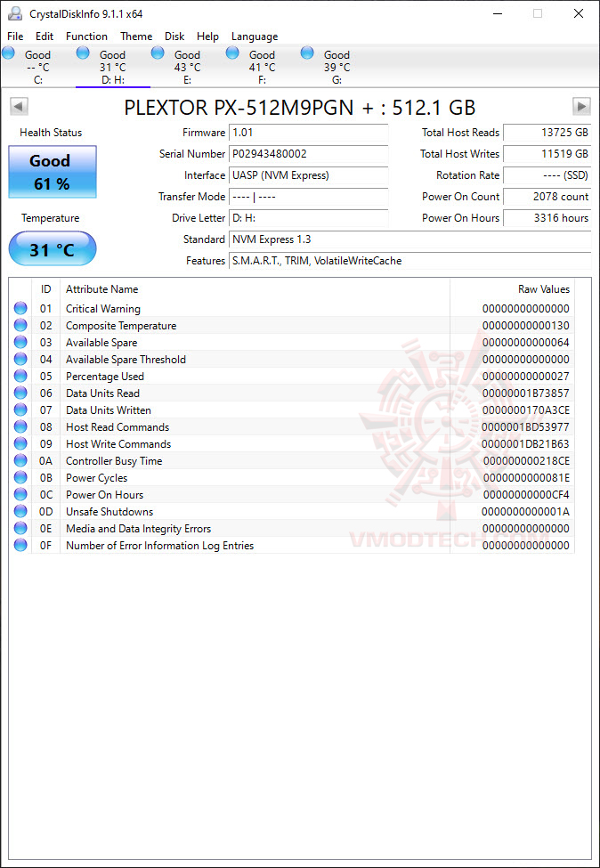Click the ID column header

coord(46,289)
